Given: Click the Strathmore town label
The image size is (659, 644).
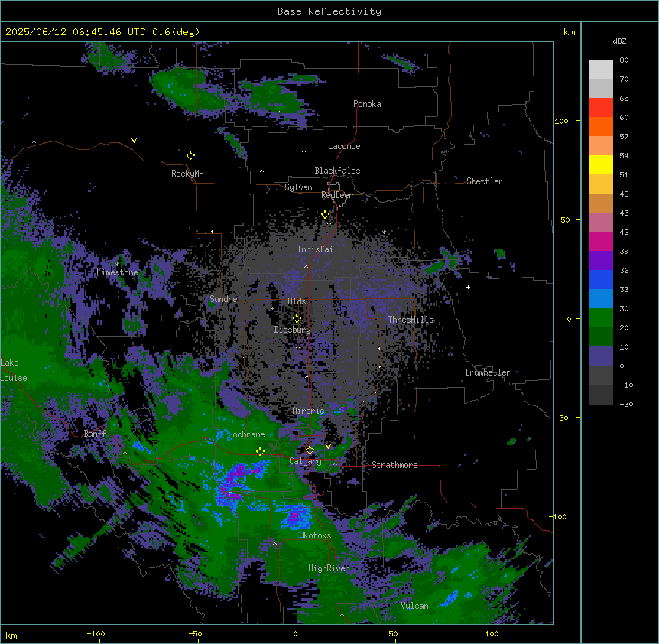Looking at the screenshot, I should [x=394, y=465].
